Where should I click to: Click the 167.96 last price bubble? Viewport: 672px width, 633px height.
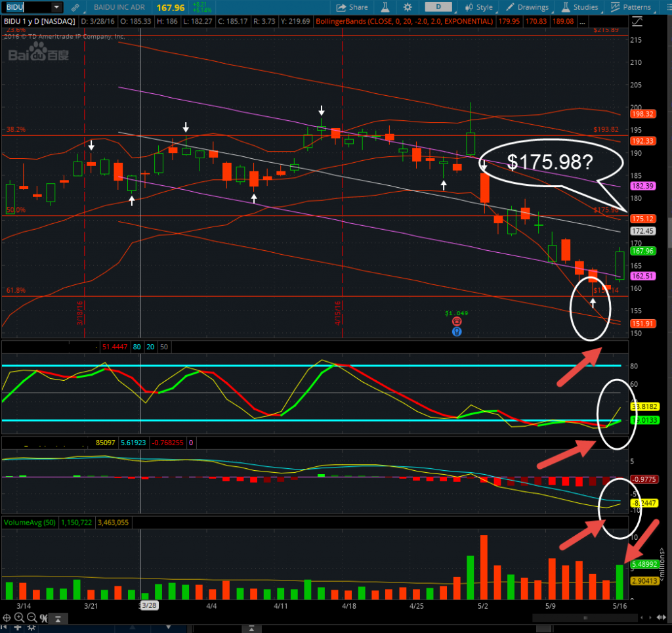click(643, 251)
